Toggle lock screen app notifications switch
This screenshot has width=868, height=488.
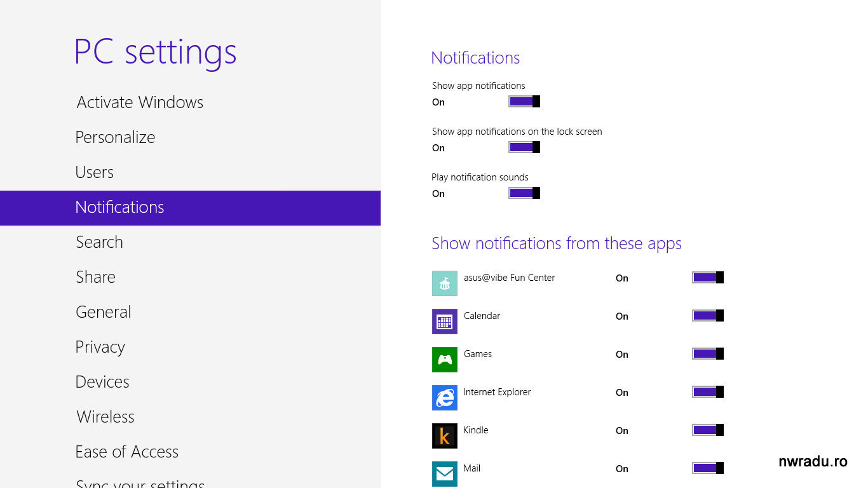524,147
